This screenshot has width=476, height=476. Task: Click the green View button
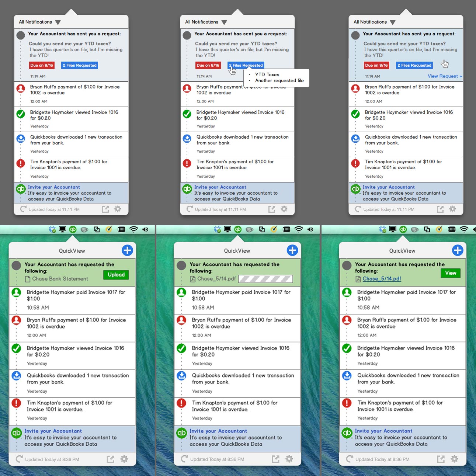pyautogui.click(x=451, y=273)
